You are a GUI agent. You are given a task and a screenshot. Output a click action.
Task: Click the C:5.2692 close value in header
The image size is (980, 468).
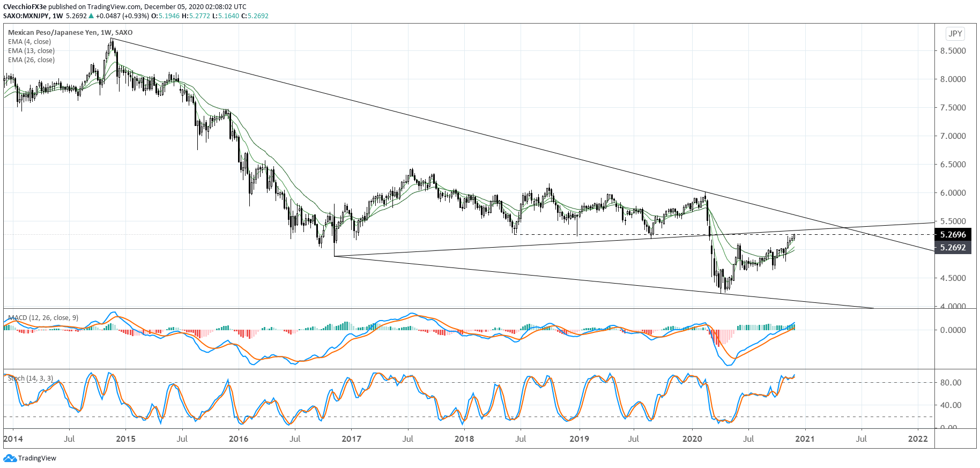coord(255,16)
